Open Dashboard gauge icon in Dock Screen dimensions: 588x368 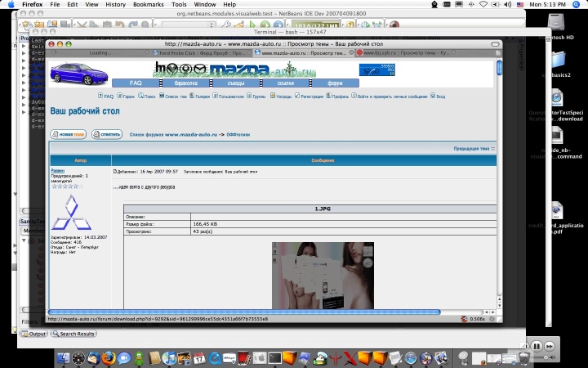pos(78,359)
